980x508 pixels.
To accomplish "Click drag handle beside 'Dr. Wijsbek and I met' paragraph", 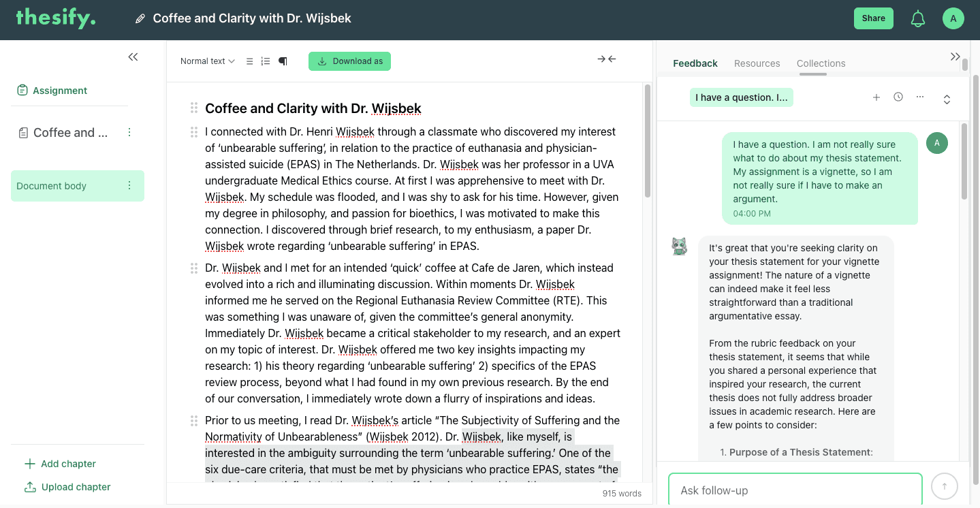I will coord(194,268).
